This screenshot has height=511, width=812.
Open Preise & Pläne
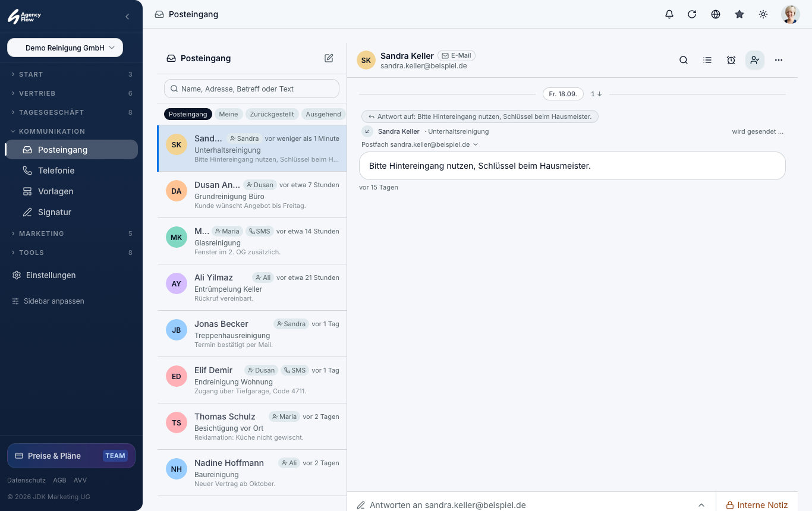[71, 456]
